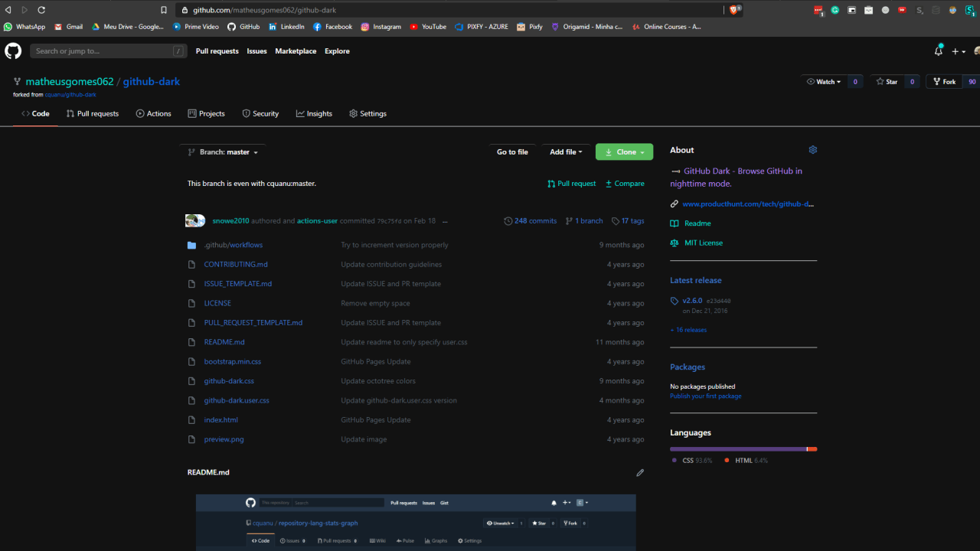Open the Insights tab
The image size is (980, 551).
(x=315, y=114)
